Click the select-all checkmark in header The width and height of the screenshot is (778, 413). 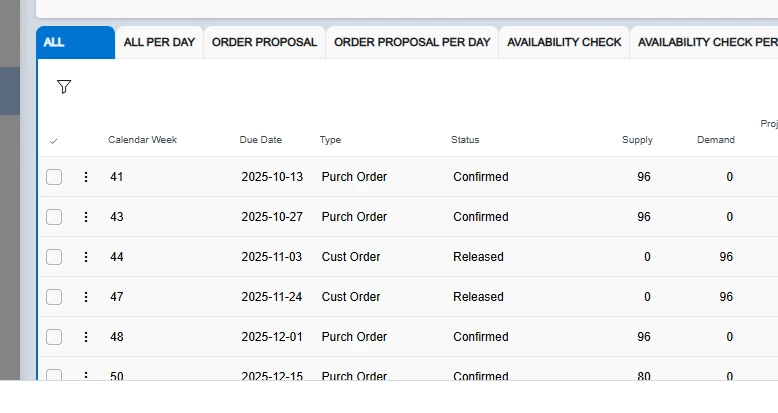54,141
